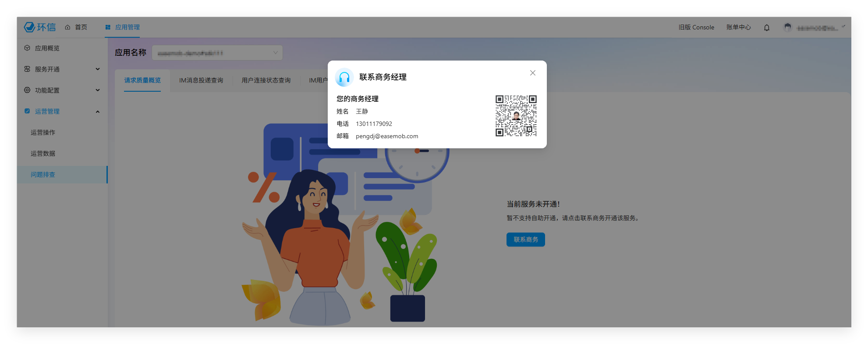Select 运营数据 submenu item
This screenshot has height=344, width=868.
pos(43,154)
